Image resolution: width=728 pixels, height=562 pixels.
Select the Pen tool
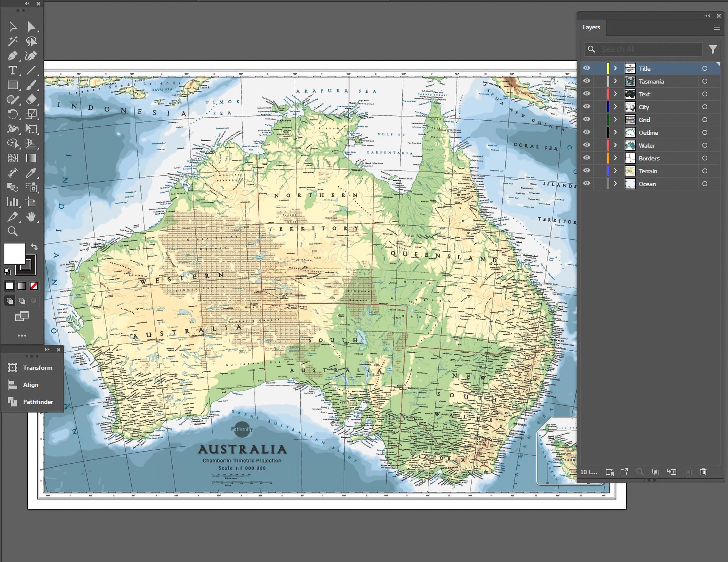[x=13, y=56]
